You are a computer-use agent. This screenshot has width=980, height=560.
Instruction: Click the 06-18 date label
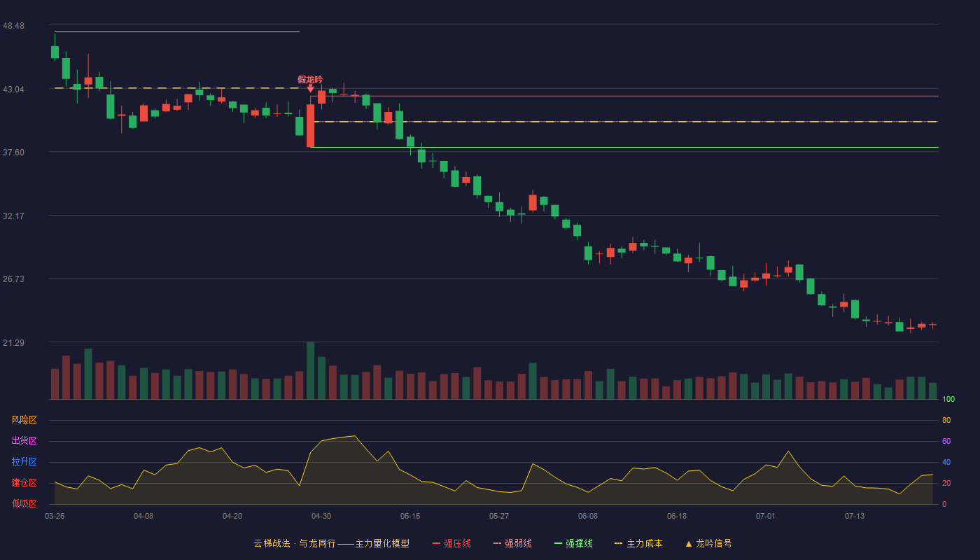(x=677, y=516)
